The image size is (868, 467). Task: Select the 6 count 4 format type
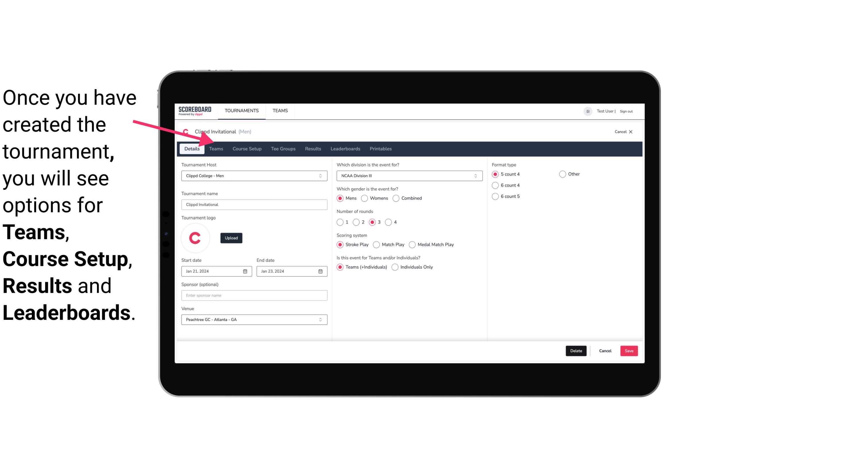tap(495, 185)
